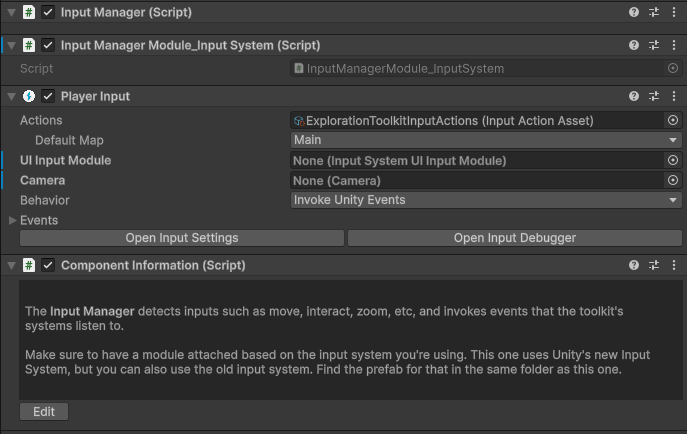Disable the Component Information script checkbox
Screen dimensions: 687x434
click(x=48, y=265)
